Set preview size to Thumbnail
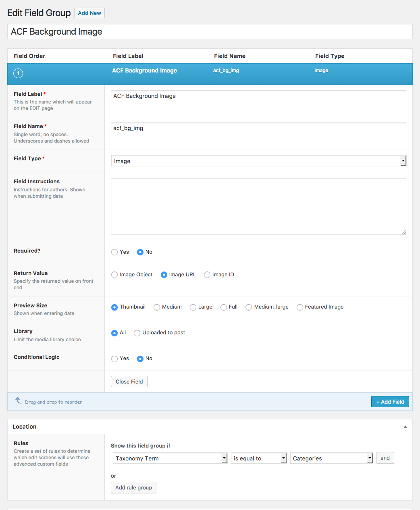Image resolution: width=420 pixels, height=510 pixels. click(114, 307)
